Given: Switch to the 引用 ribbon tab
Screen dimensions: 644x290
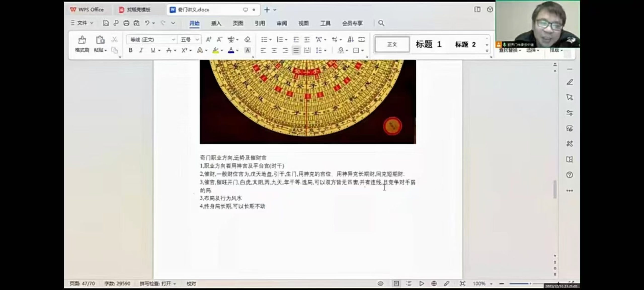Looking at the screenshot, I should point(260,23).
